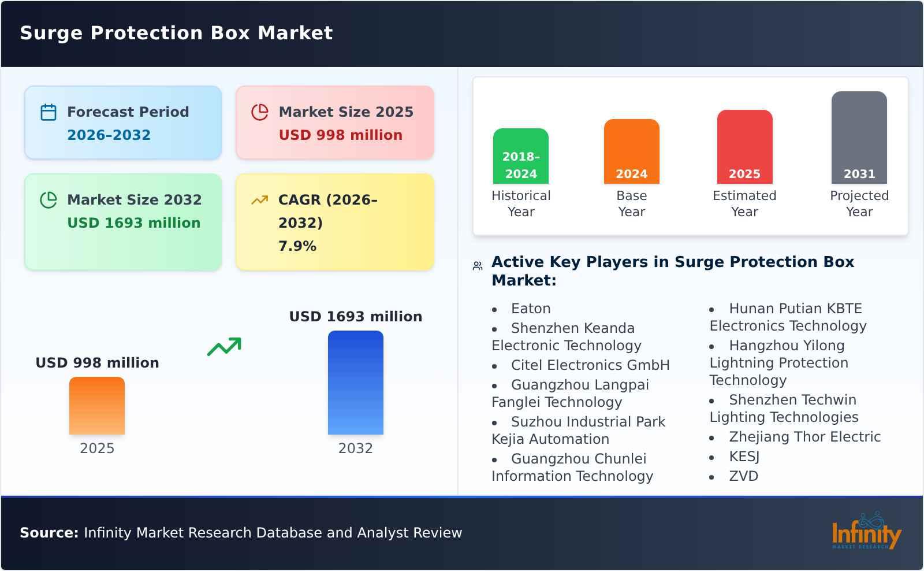Select the Forecast Period 2026–2032 card
The height and width of the screenshot is (571, 924).
122,122
